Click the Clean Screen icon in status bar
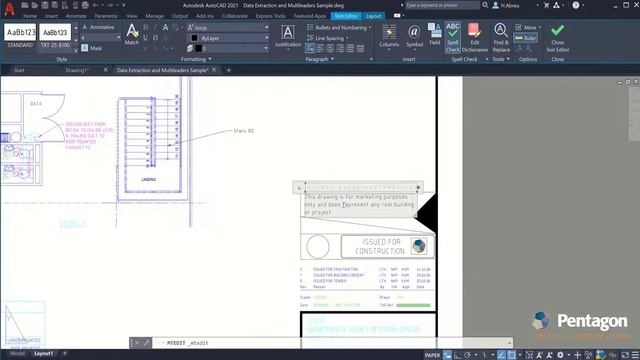Image resolution: width=640 pixels, height=360 pixels. 625,355
